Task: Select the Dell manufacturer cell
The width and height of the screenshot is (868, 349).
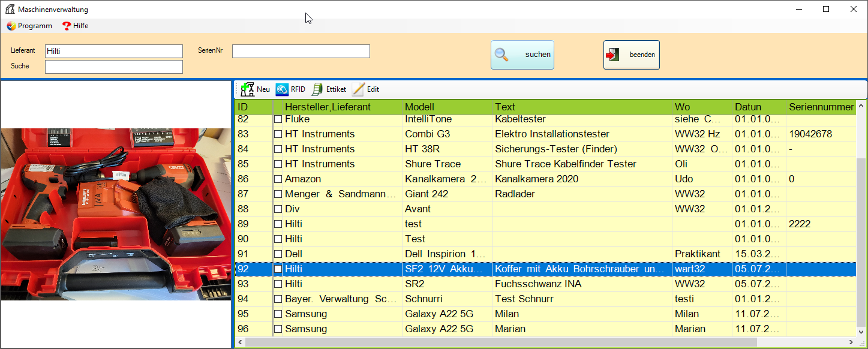Action: point(343,254)
